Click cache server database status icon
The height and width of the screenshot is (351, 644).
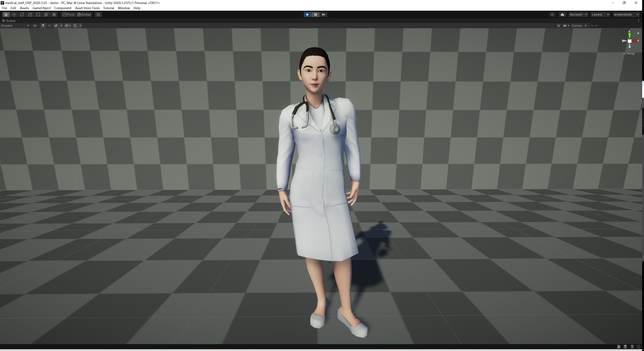click(x=625, y=347)
